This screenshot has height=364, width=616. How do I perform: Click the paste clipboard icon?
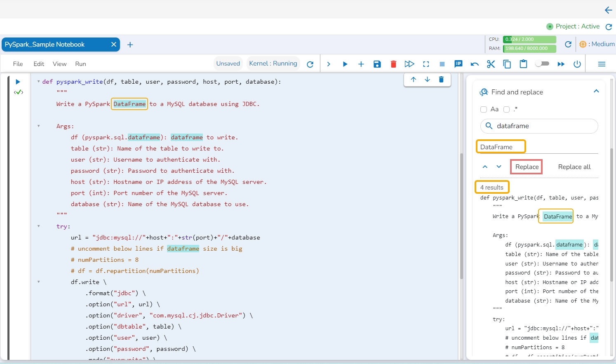tap(523, 64)
